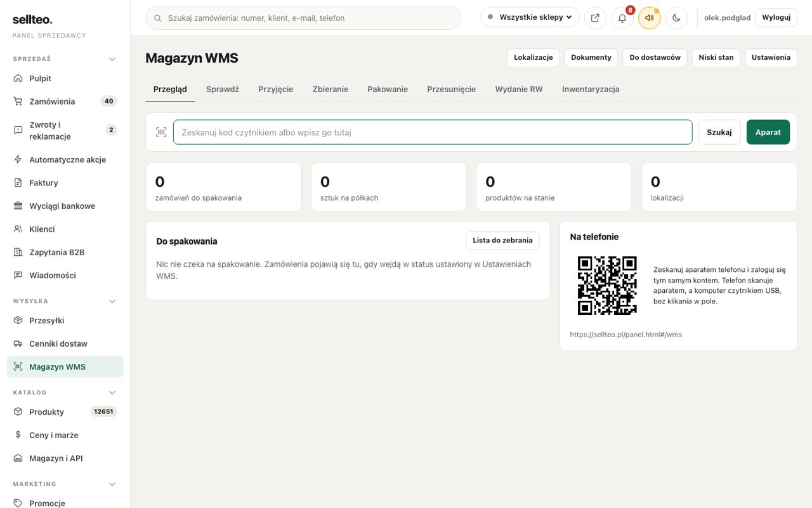812x508 pixels.
Task: Click the Zwroty i reklamacje icon
Action: click(x=18, y=130)
